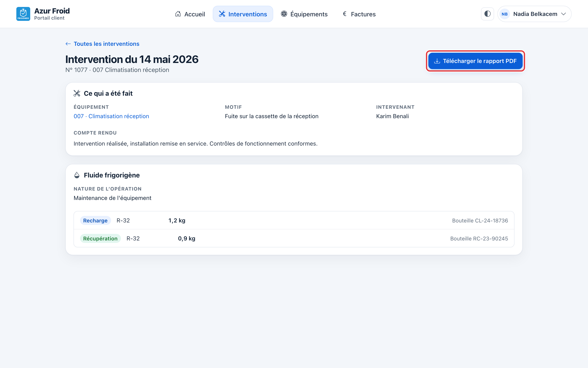Download the PDF report via Télécharger le rapport PDF
588x368 pixels.
(475, 61)
